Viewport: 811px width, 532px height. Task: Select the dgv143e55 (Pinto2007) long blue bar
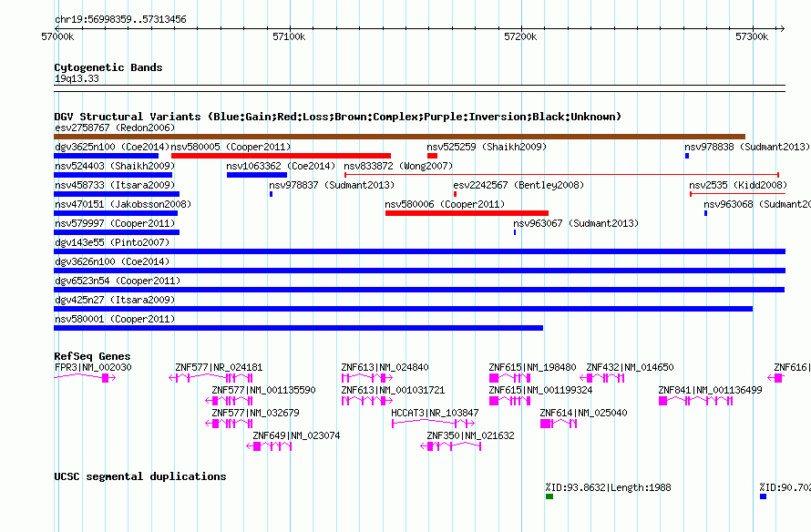pos(419,251)
